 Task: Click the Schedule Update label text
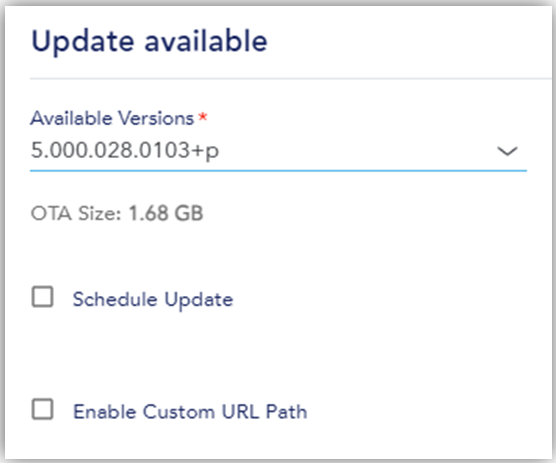(x=153, y=300)
